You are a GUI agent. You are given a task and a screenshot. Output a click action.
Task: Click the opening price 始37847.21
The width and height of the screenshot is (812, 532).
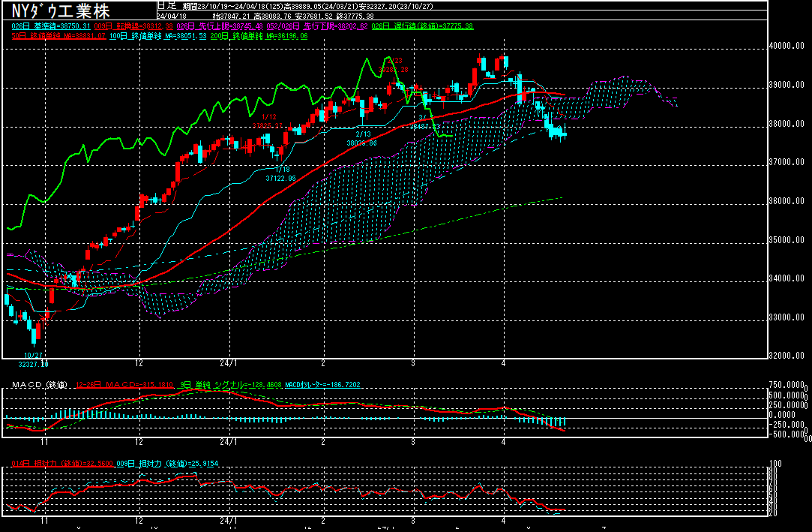pyautogui.click(x=231, y=16)
